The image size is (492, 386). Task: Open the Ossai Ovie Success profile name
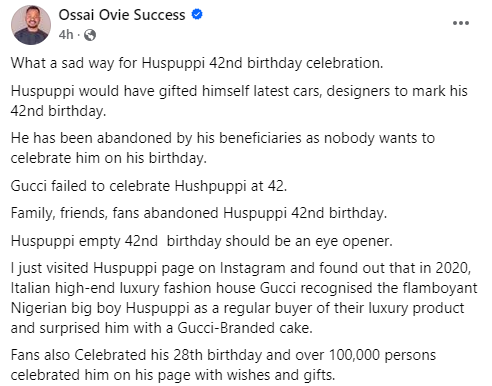[x=122, y=15]
